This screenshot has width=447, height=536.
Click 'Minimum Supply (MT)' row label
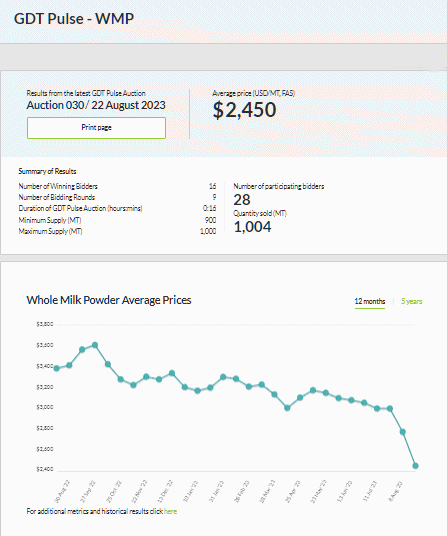pos(50,220)
